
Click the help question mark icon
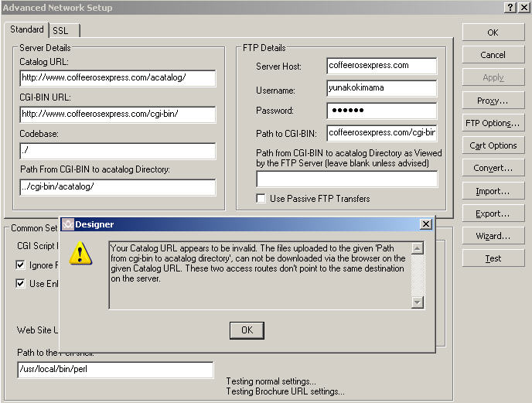pyautogui.click(x=510, y=7)
